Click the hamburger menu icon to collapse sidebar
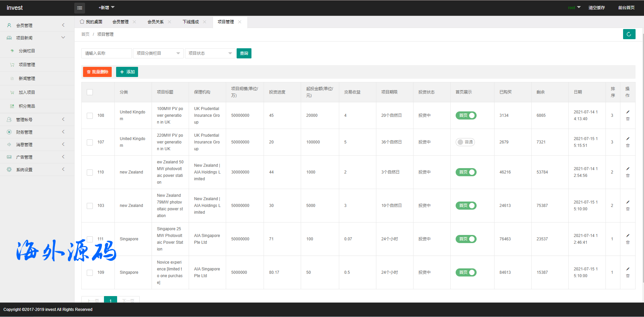The height and width of the screenshot is (317, 644). 80,8
